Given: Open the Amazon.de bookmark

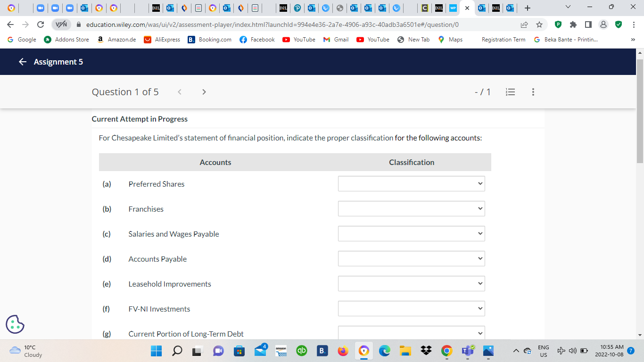Looking at the screenshot, I should pyautogui.click(x=116, y=40).
